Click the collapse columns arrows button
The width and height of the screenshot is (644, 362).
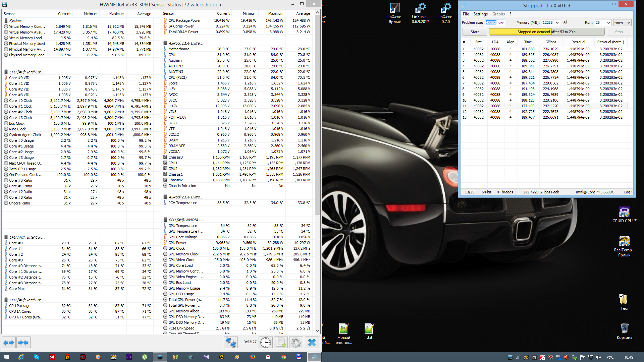click(x=23, y=343)
